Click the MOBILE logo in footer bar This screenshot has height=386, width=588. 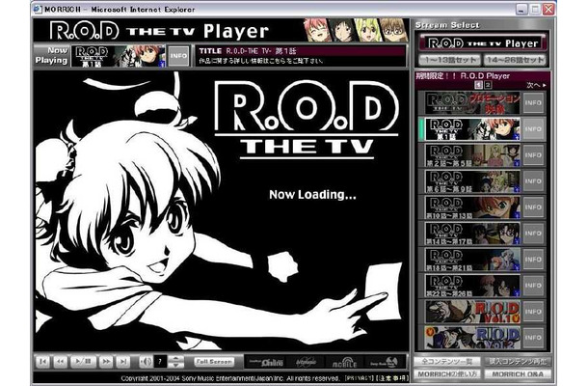click(344, 362)
